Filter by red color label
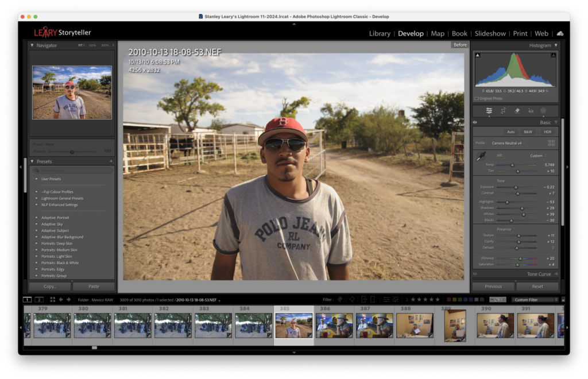Viewport: 588px width, 379px height. (449, 300)
